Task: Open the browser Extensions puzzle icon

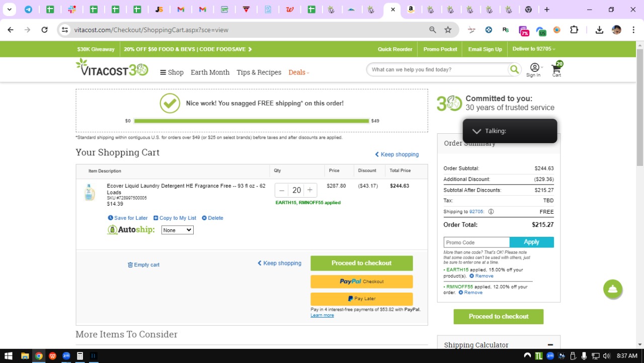Action: coord(574,30)
